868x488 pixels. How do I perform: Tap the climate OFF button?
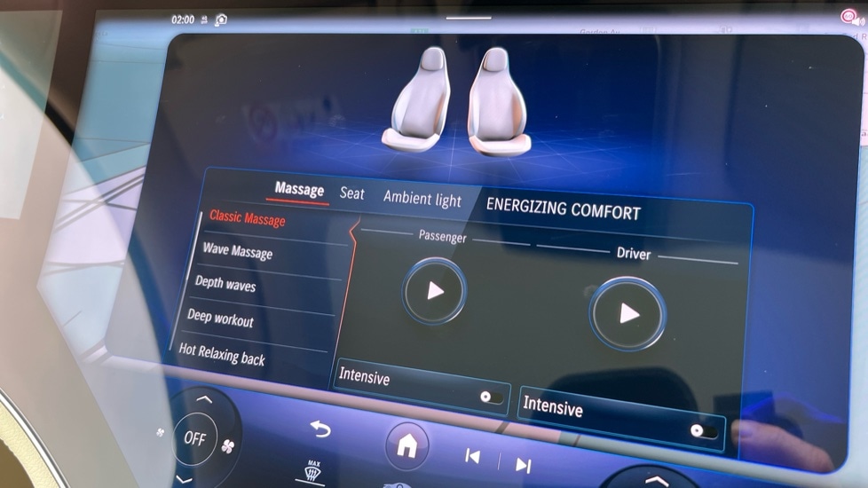pos(195,439)
